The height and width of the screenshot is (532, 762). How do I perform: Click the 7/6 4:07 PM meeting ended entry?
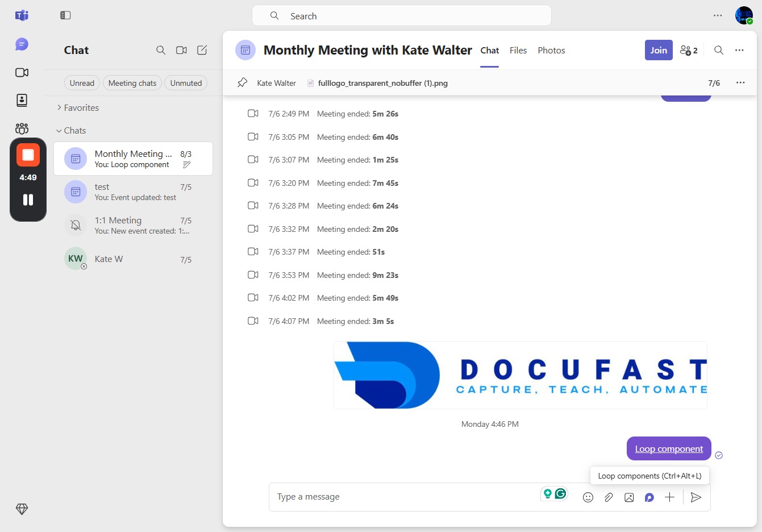point(320,321)
